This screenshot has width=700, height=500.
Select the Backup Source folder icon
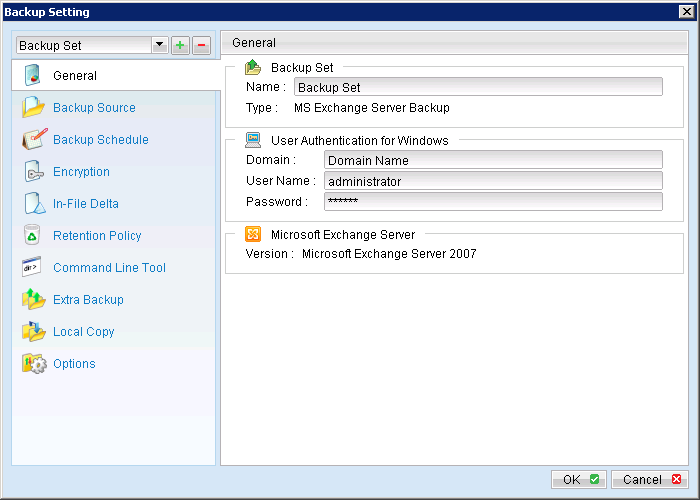[34, 108]
